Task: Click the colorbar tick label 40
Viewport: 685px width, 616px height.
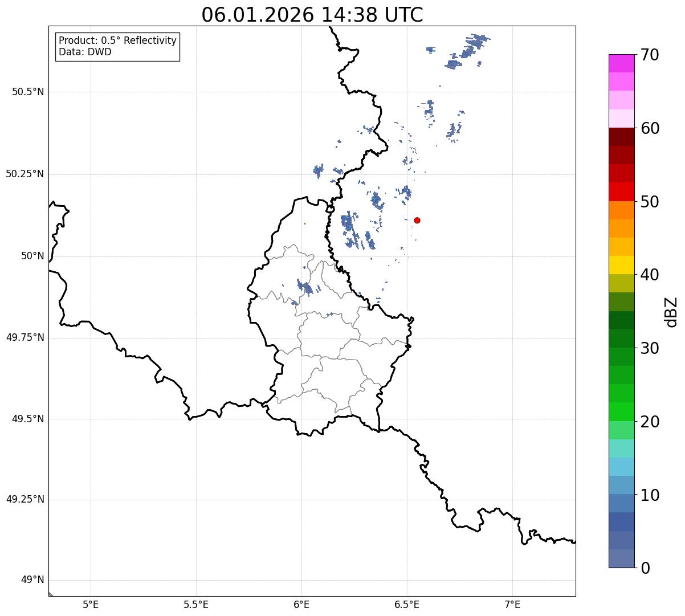Action: pos(650,275)
